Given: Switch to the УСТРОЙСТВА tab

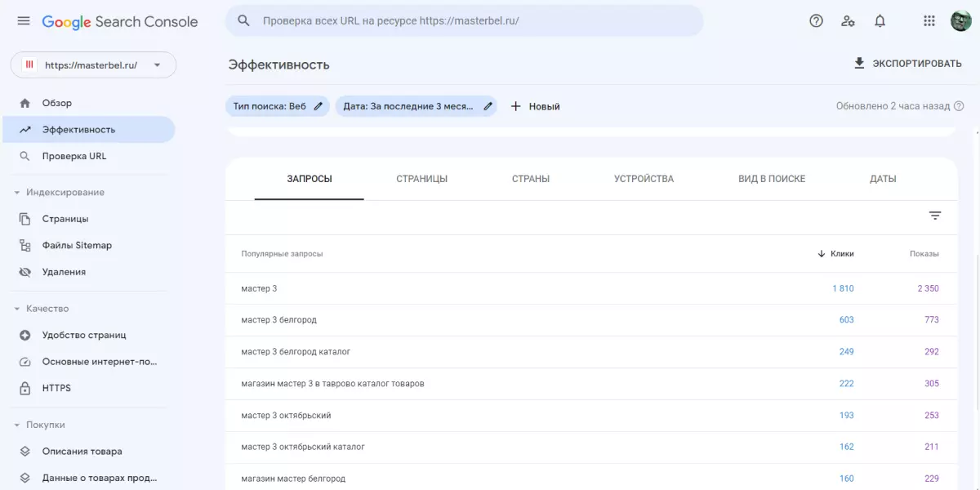Looking at the screenshot, I should [644, 179].
